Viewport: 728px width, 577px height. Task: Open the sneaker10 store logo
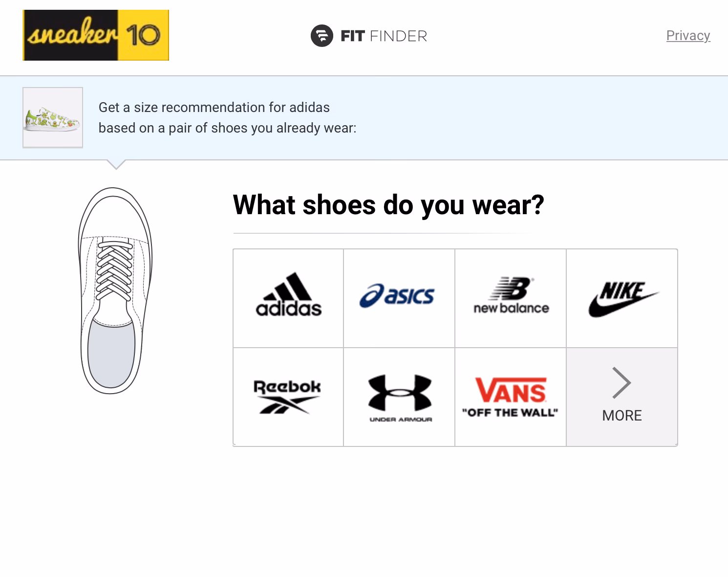click(96, 35)
